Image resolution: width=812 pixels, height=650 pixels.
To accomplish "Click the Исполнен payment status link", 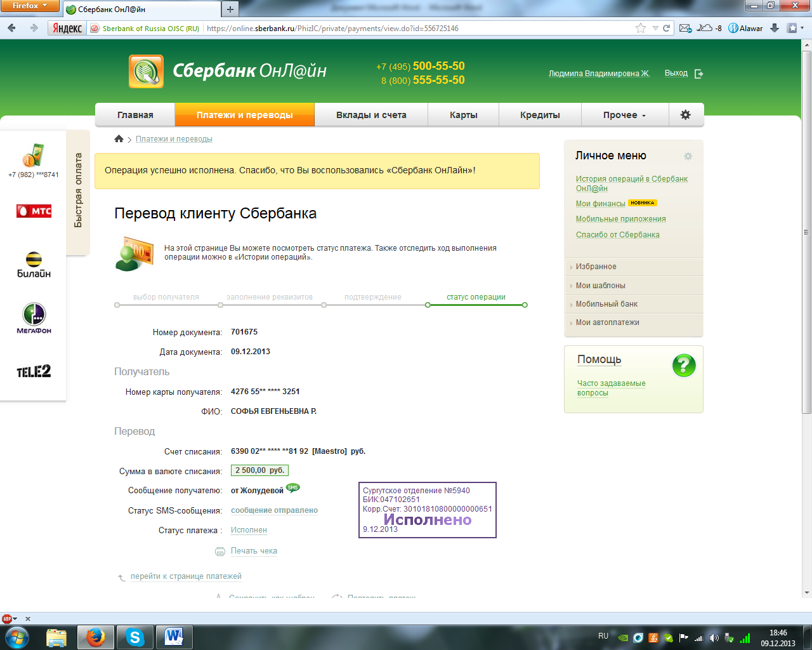I will (x=249, y=530).
